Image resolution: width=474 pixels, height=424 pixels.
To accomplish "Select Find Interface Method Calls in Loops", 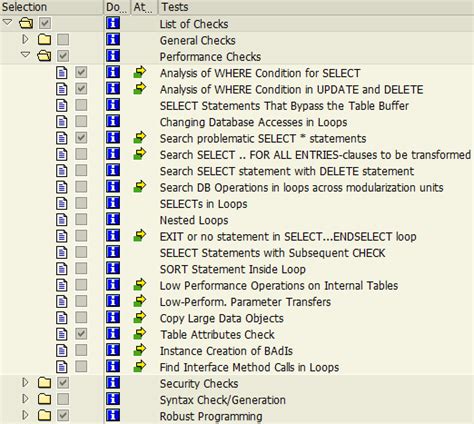I will 249,367.
